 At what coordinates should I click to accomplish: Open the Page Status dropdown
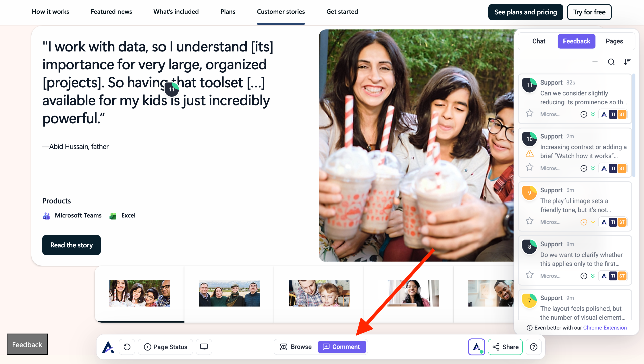pos(166,347)
